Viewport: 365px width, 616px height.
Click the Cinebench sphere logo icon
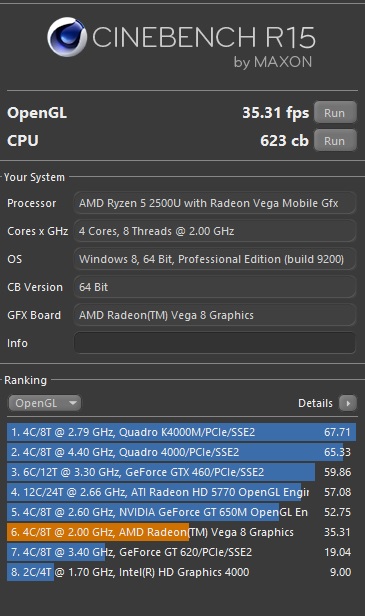[x=67, y=37]
